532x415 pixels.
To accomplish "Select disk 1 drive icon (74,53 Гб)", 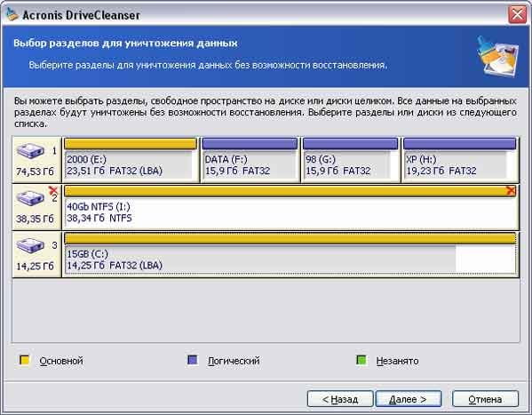I will point(30,151).
